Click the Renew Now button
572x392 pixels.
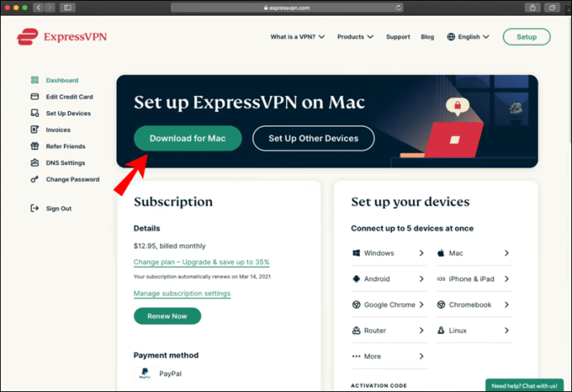(167, 316)
